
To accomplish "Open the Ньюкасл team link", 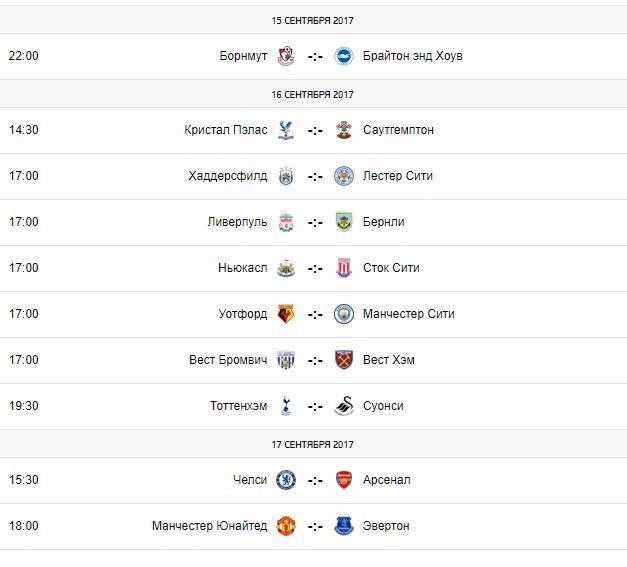I will [x=243, y=268].
